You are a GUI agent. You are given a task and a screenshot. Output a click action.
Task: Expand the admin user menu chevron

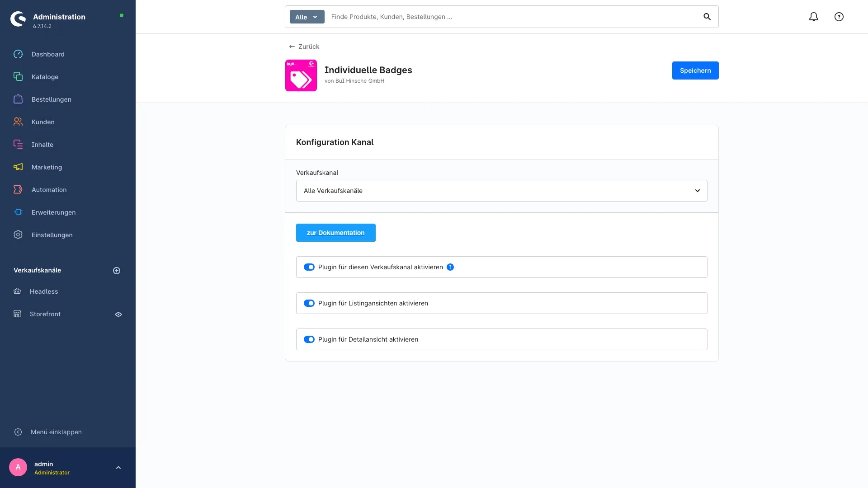pyautogui.click(x=118, y=468)
